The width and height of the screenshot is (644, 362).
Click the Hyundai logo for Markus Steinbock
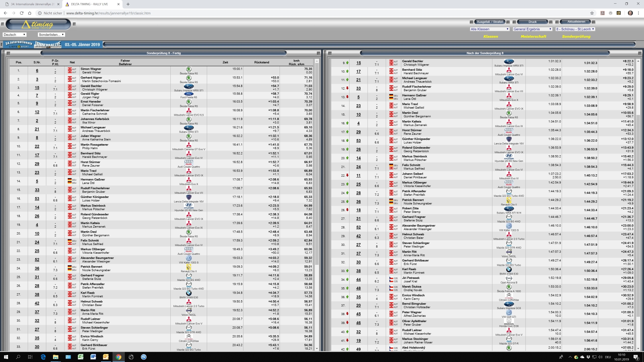[x=189, y=205]
